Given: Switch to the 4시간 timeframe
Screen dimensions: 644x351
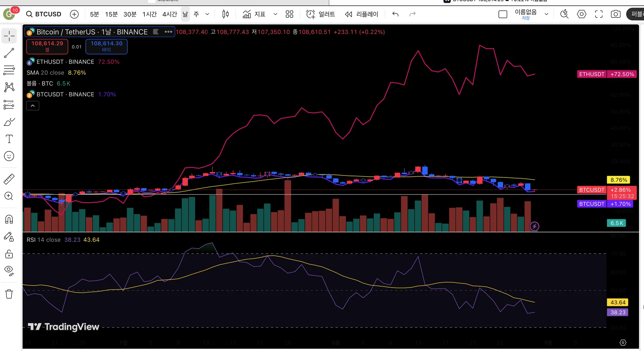Looking at the screenshot, I should (x=170, y=14).
